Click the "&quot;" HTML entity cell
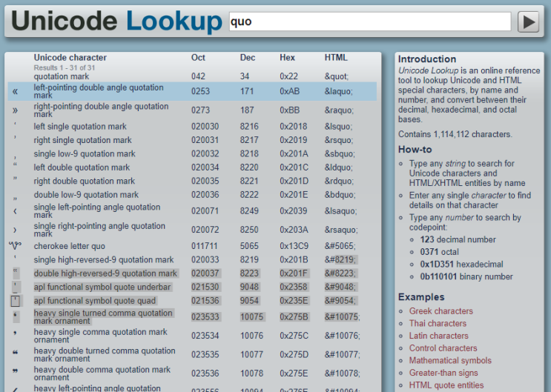The width and height of the screenshot is (551, 392). pos(336,76)
